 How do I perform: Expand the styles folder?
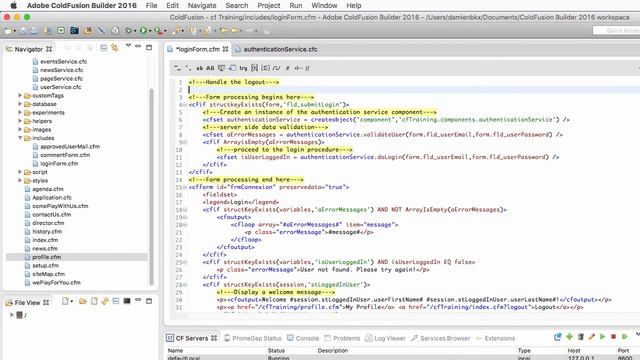[20, 180]
